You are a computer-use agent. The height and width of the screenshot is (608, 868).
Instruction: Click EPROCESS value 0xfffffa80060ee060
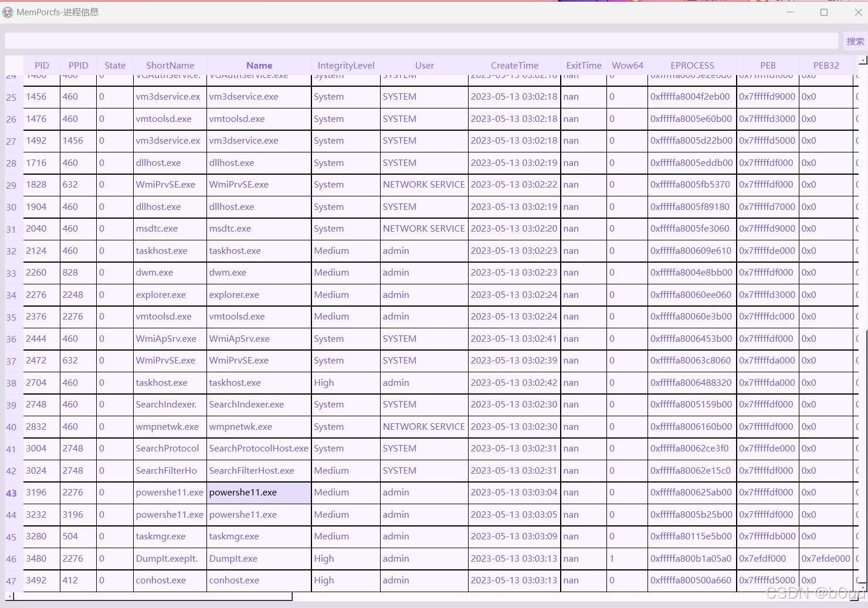[692, 295]
